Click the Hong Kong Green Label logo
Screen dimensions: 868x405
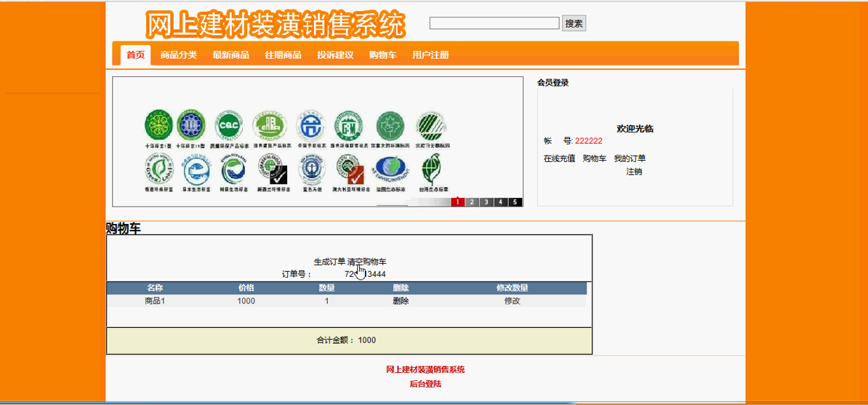pyautogui.click(x=159, y=169)
